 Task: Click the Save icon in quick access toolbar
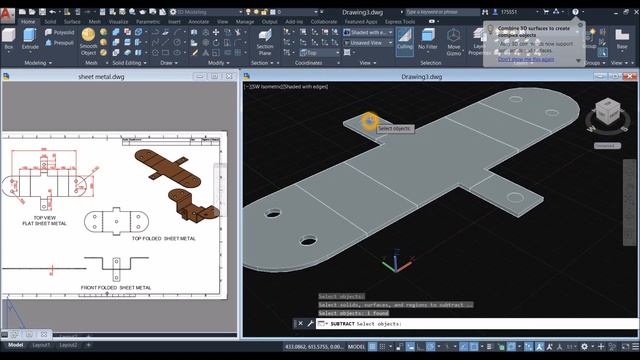(x=42, y=12)
